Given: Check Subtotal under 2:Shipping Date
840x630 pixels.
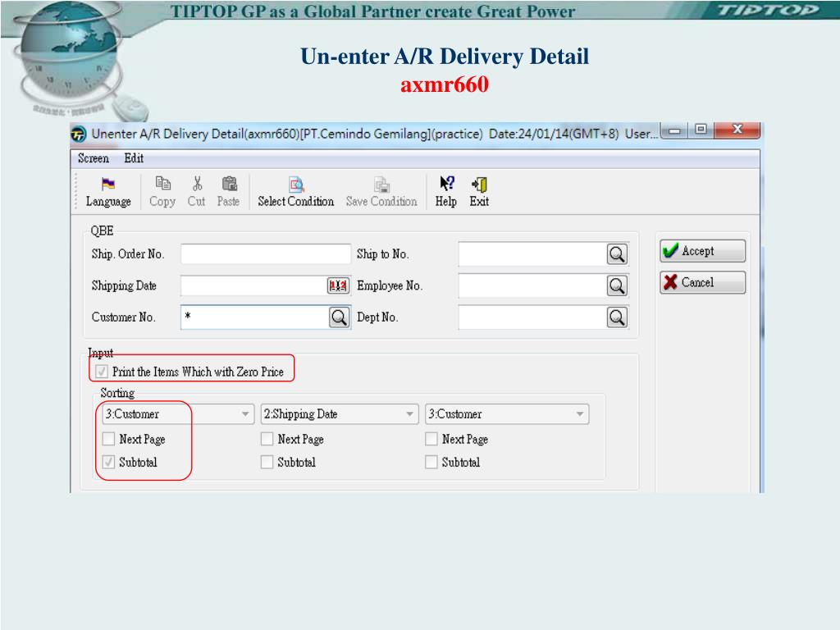Looking at the screenshot, I should (267, 462).
